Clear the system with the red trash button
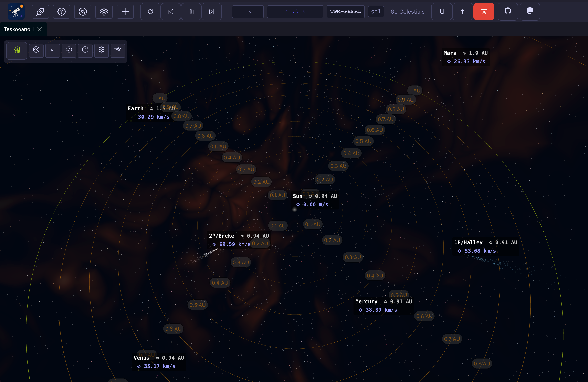588x382 pixels. 484,12
